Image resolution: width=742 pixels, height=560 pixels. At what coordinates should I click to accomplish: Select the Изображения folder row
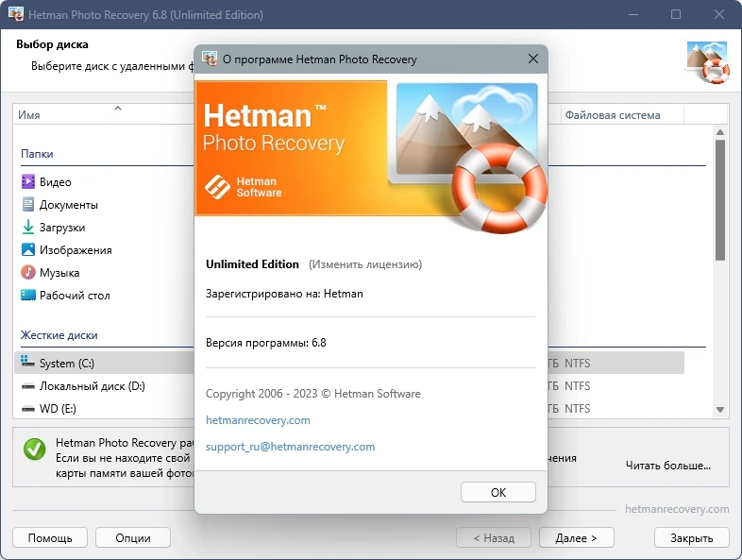click(104, 250)
